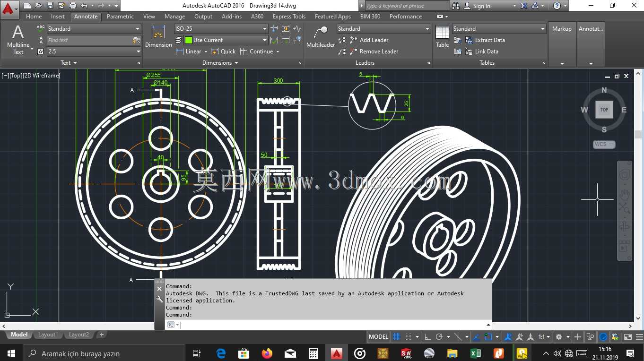
Task: Switch to the Home ribbon tab
Action: [x=34, y=17]
